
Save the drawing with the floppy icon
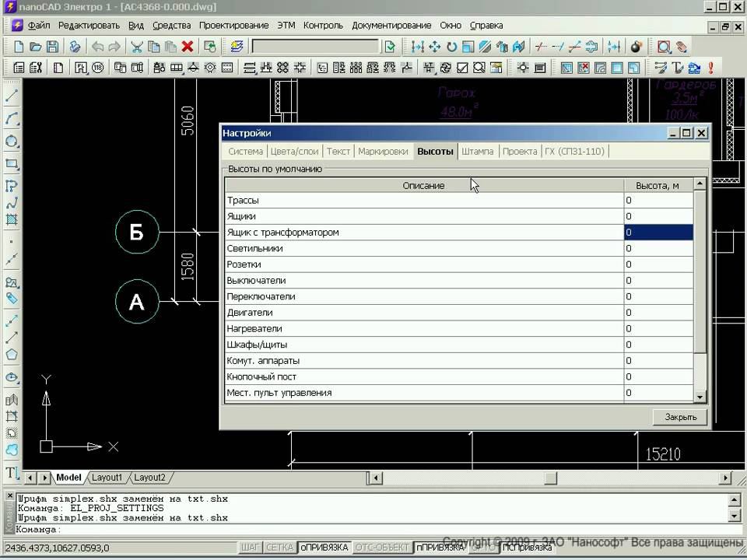(52, 47)
